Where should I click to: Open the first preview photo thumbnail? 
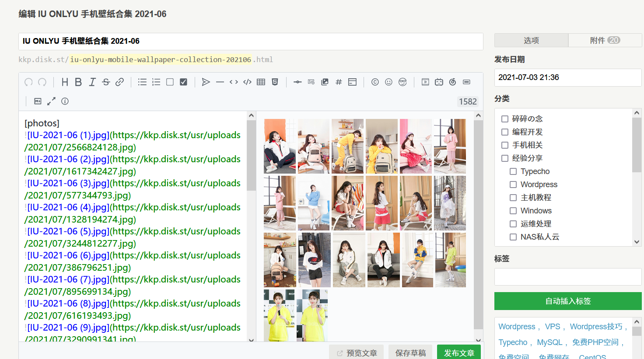pos(280,146)
